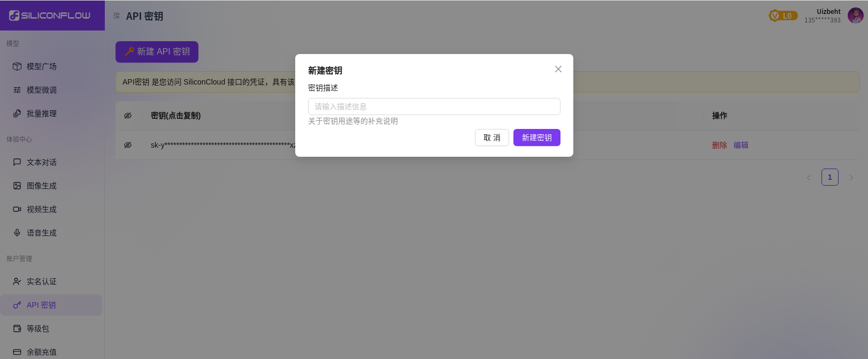This screenshot has height=359, width=868.
Task: Open 实名认证 menu item
Action: tap(41, 281)
